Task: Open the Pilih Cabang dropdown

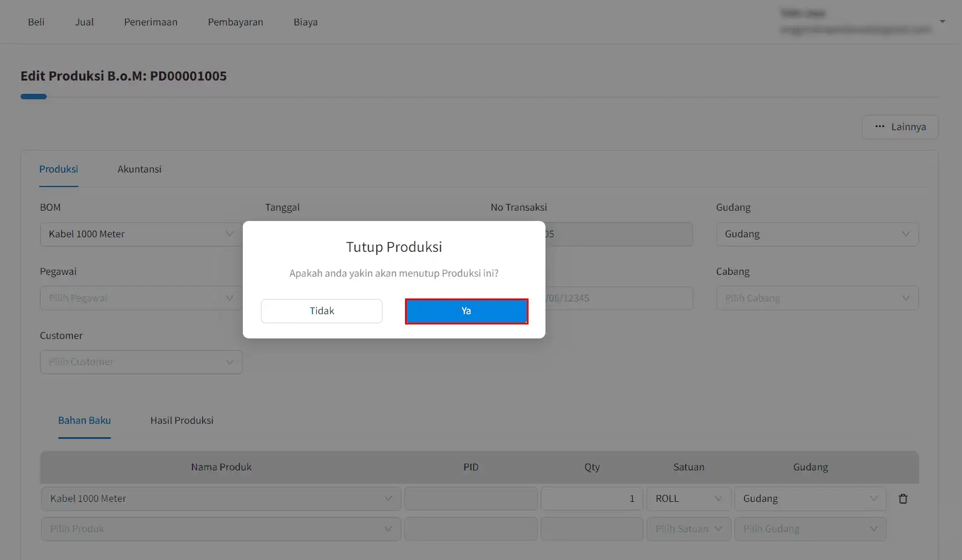Action: (817, 298)
